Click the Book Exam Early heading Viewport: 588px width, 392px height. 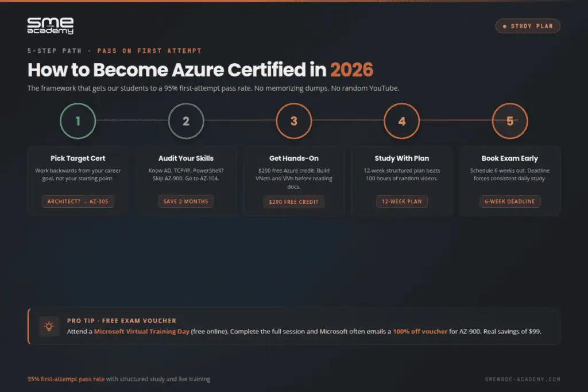click(510, 158)
